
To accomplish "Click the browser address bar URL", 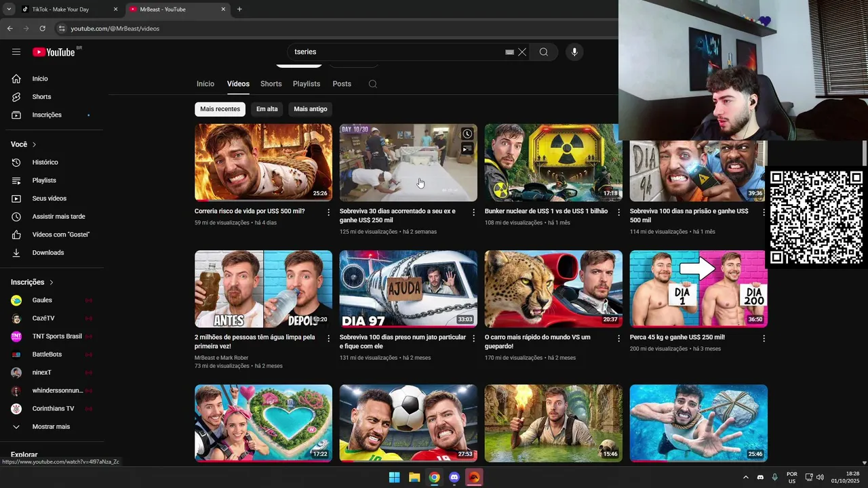I will pos(115,28).
